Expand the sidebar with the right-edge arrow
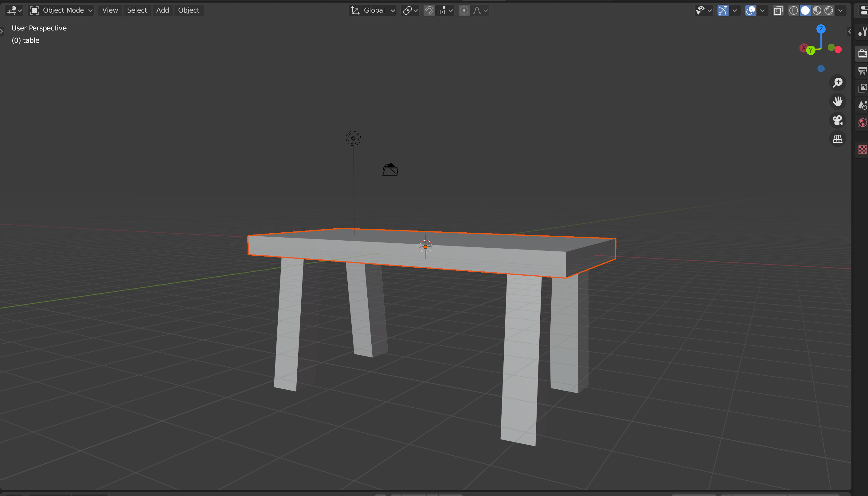 coord(849,31)
